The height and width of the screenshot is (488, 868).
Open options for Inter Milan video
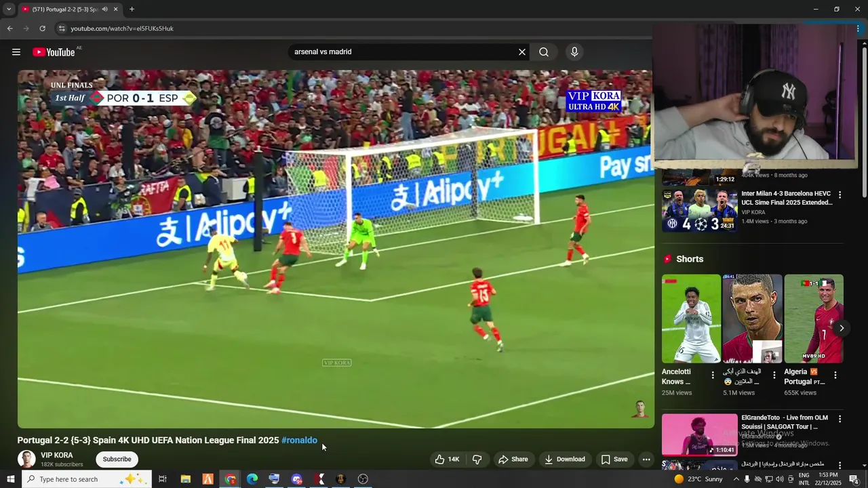pos(840,195)
